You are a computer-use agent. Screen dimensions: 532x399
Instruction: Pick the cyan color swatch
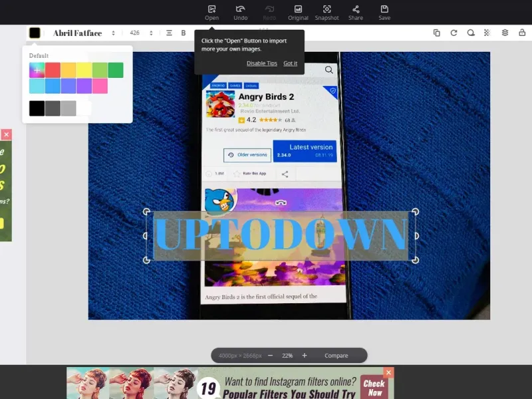coord(37,86)
